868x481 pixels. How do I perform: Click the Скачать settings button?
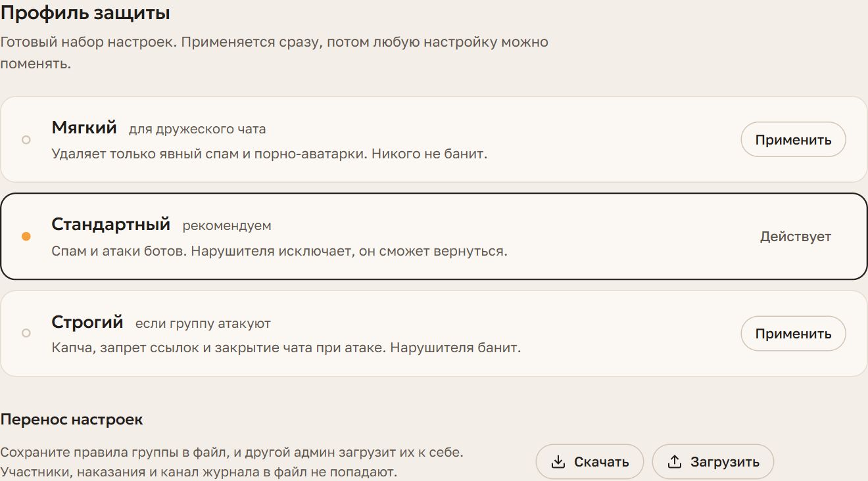click(590, 462)
